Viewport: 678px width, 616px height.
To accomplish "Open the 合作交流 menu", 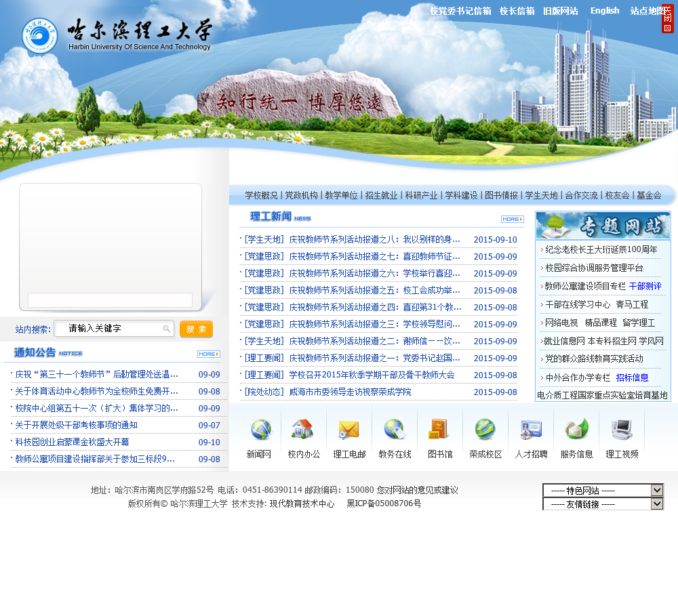I will coord(581,195).
